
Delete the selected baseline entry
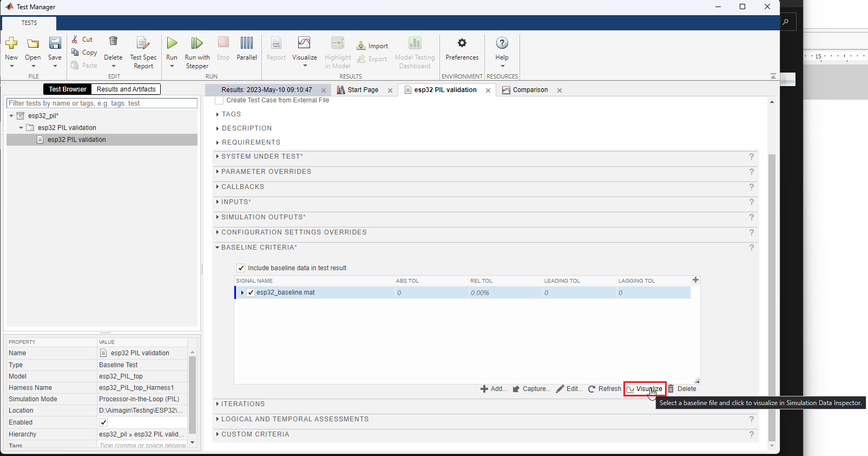pos(682,389)
